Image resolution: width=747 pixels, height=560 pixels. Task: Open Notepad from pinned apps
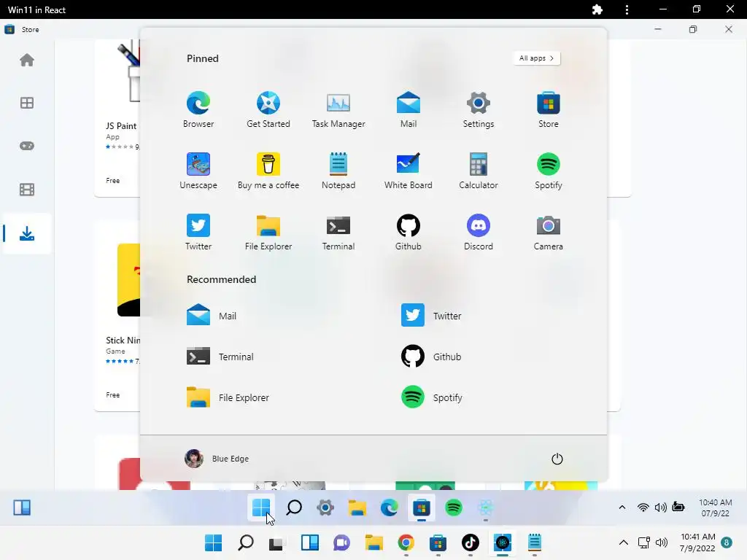(338, 171)
